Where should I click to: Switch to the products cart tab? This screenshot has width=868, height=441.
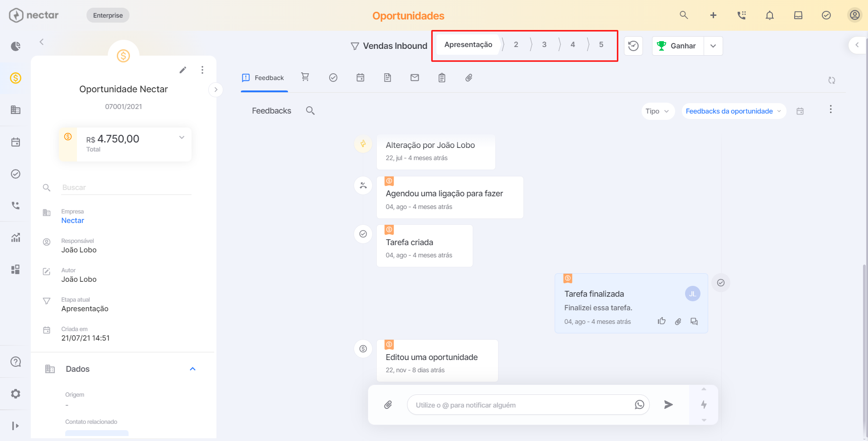click(305, 77)
